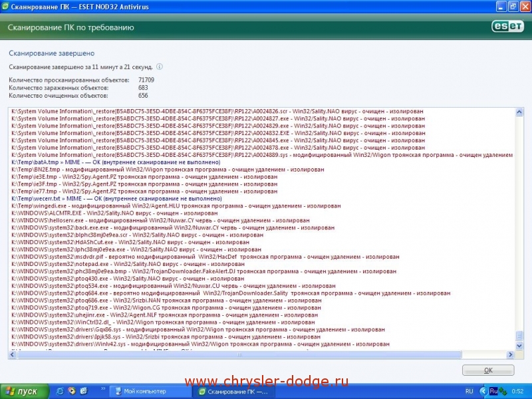This screenshot has height=399, width=532.
Task: Click the scanned objects count 71709
Action: tap(146, 80)
